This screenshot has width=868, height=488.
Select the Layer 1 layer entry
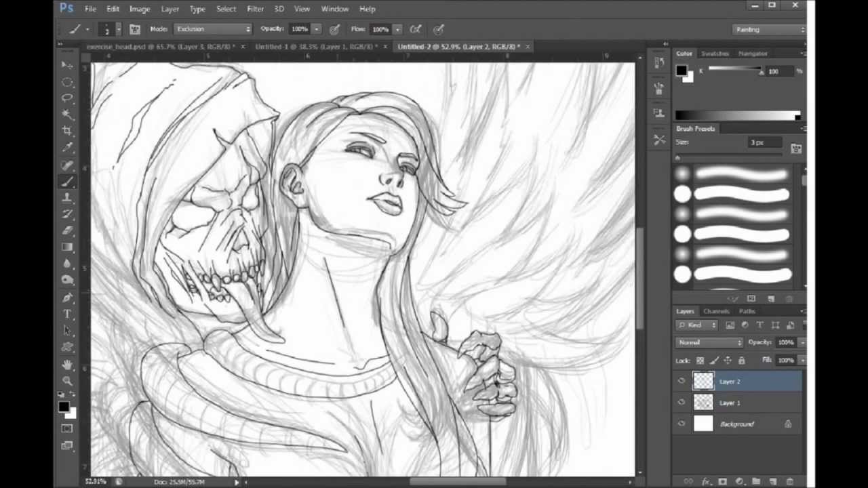click(730, 403)
